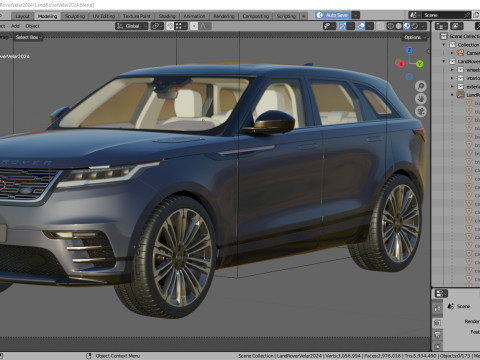Viewport: 480px width, 360px height.
Task: Switch to the UV Editing workspace
Action: pyautogui.click(x=104, y=16)
